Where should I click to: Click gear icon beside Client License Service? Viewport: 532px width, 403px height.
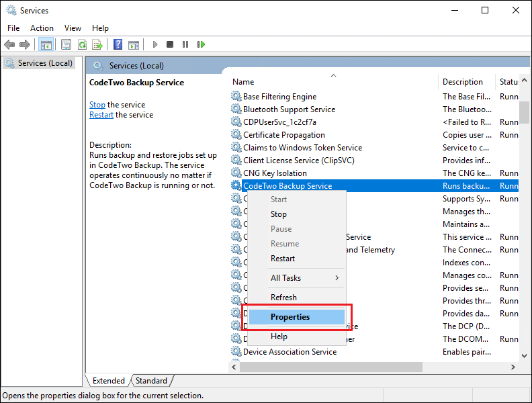pos(236,160)
